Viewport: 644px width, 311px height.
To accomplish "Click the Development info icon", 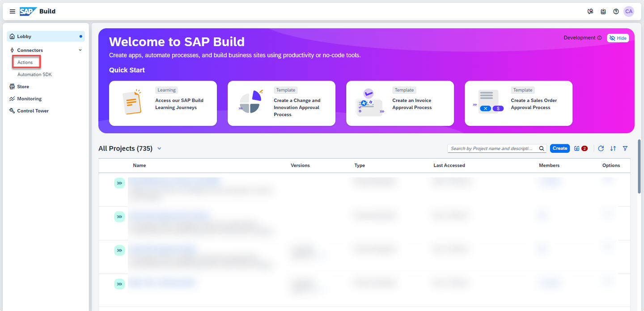I will pyautogui.click(x=599, y=38).
